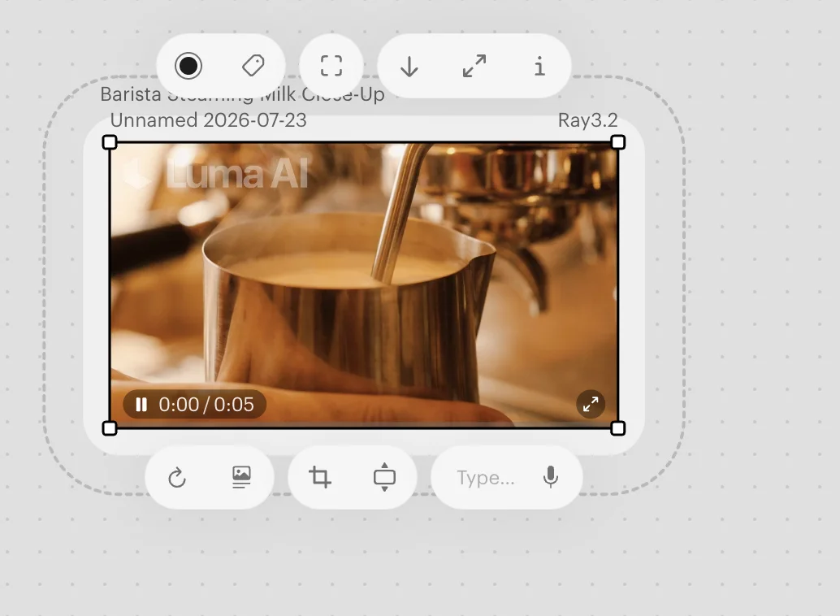Click the dashed frame focus icon
The image size is (840, 616).
331,66
